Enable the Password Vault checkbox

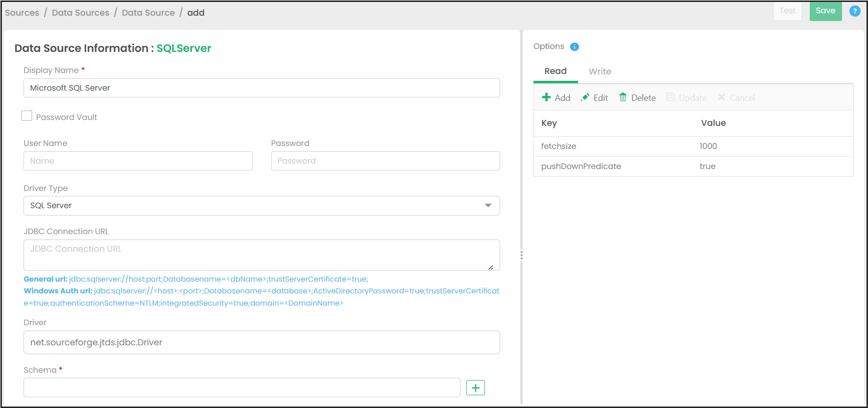[x=27, y=116]
